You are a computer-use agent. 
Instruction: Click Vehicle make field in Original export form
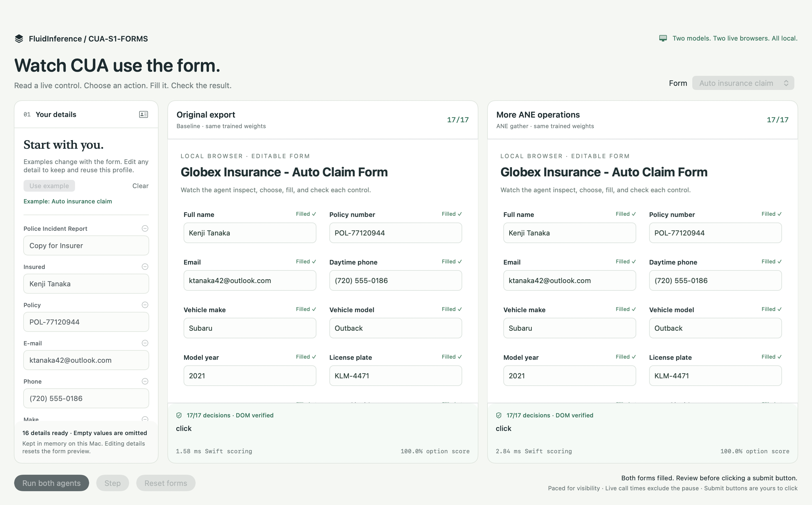coord(250,328)
